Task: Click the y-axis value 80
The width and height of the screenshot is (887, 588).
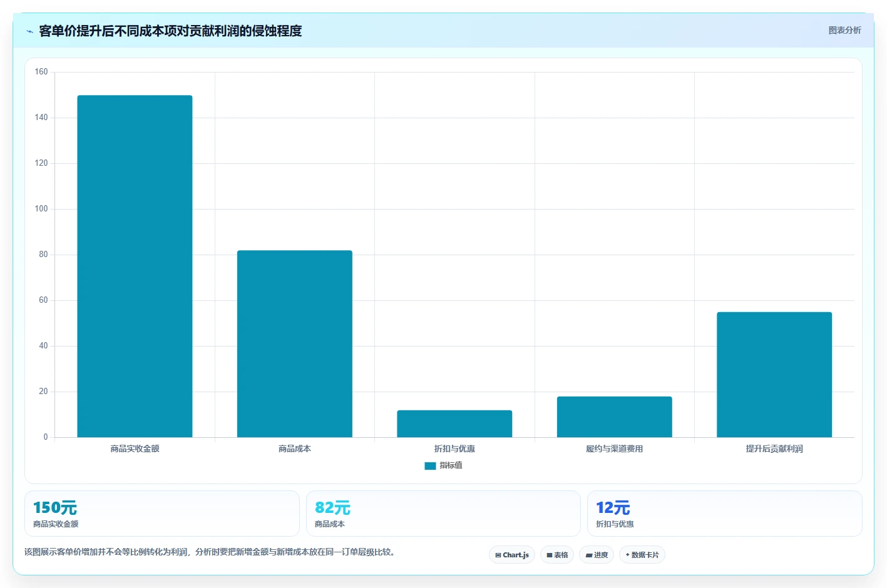Action: point(43,255)
